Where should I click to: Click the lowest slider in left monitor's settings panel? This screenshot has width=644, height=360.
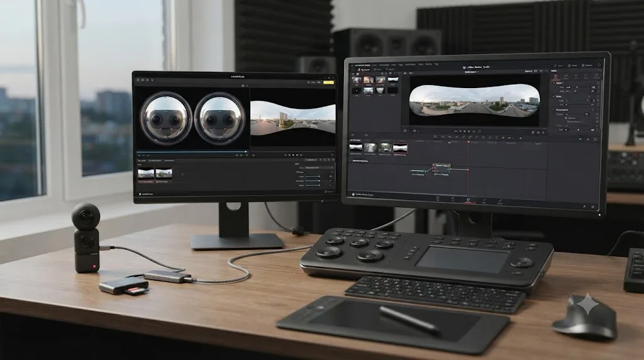click(x=313, y=185)
